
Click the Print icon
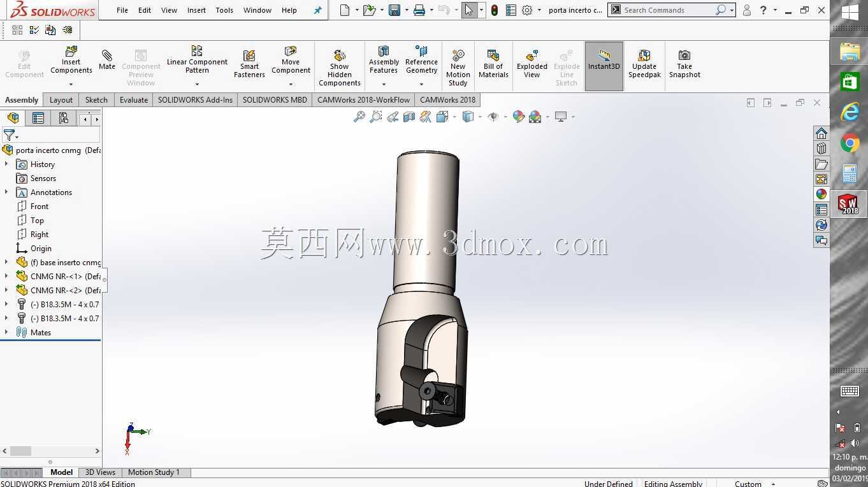click(419, 10)
